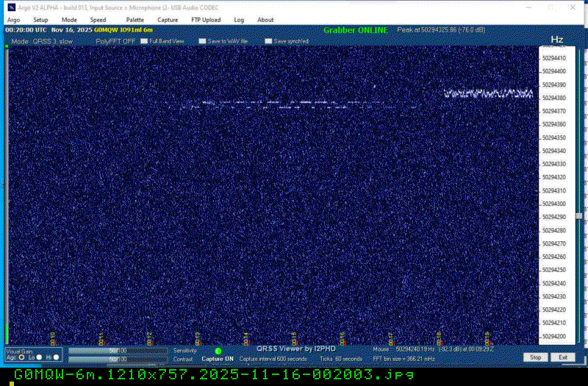This screenshot has width=588, height=386.
Task: Toggle the Save to WAV file checkbox
Action: [203, 41]
